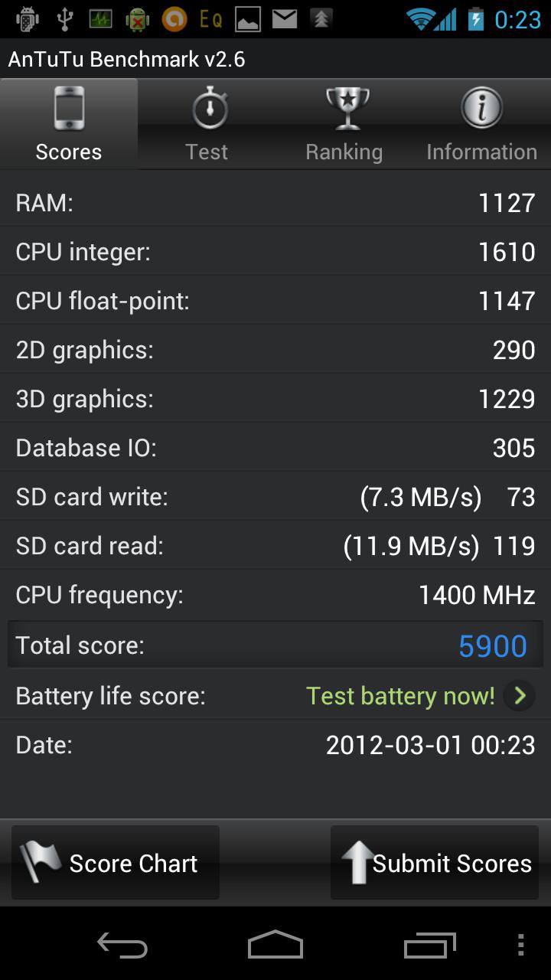Select the Total score row

275,645
